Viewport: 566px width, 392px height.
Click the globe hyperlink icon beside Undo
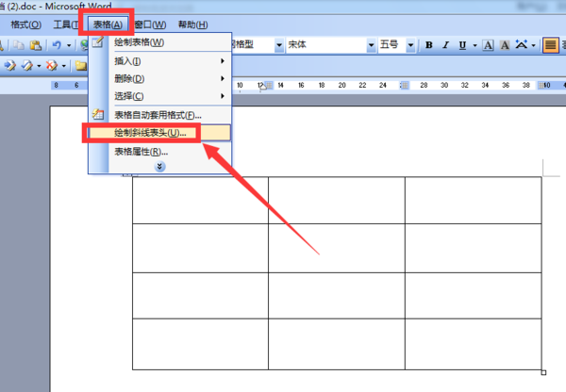pyautogui.click(x=85, y=45)
